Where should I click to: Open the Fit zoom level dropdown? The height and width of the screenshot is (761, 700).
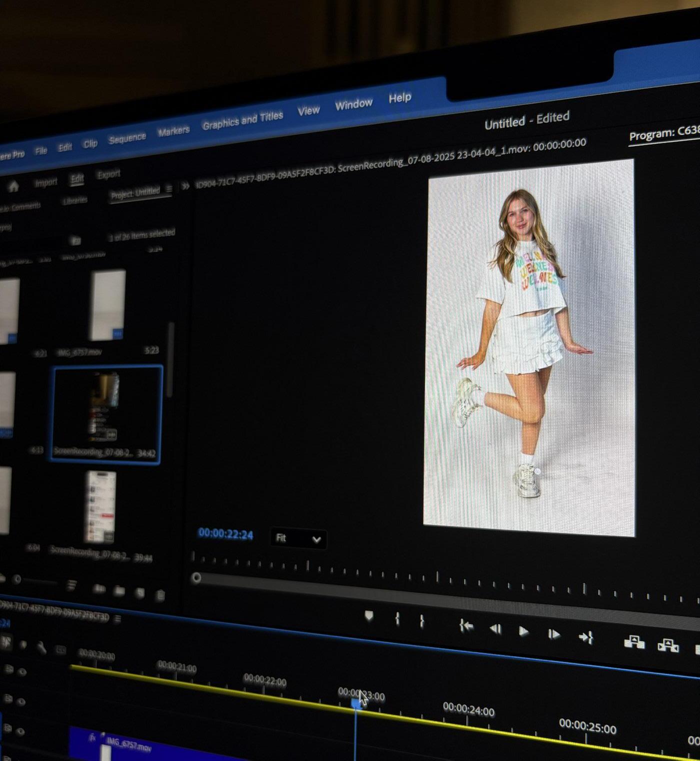[x=298, y=539]
